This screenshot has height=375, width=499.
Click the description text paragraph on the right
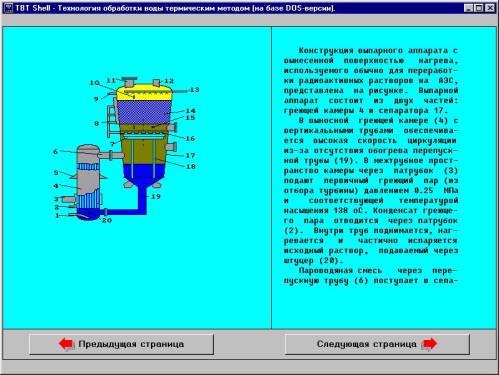pyautogui.click(x=371, y=165)
